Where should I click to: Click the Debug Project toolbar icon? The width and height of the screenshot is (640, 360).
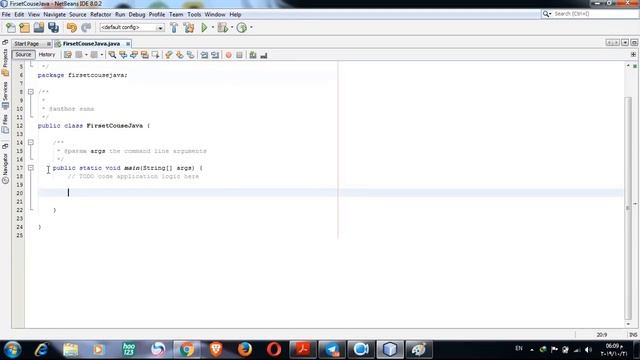[x=222, y=27]
